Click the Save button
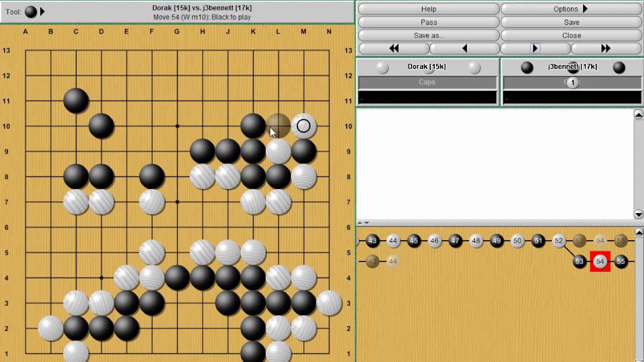644x362 pixels. (x=571, y=22)
